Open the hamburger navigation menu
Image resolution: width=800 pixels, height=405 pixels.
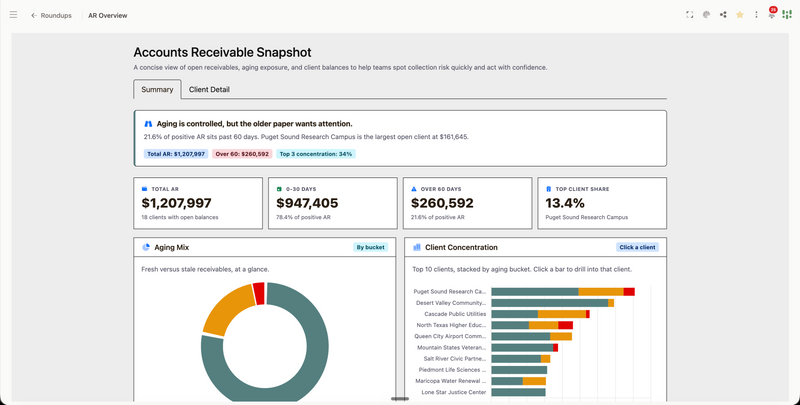13,15
